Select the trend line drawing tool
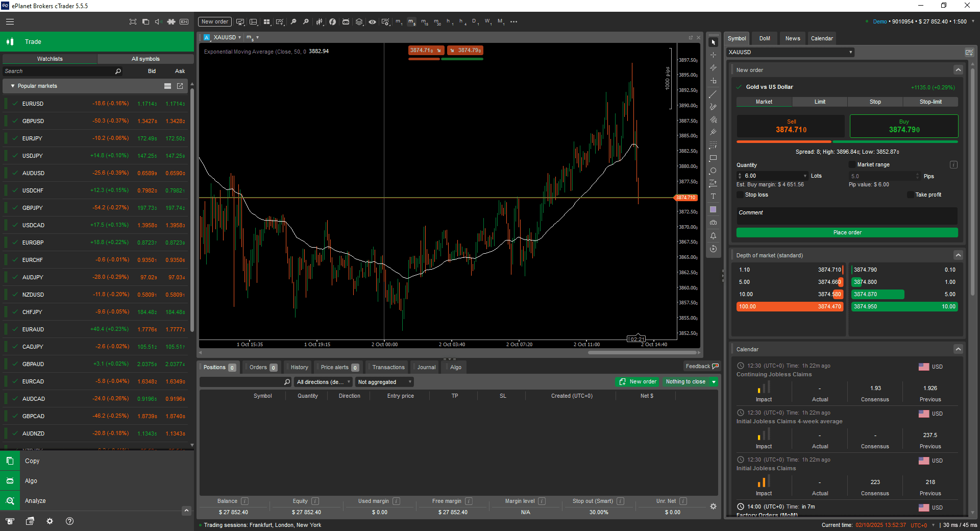The width and height of the screenshot is (980, 531). (x=713, y=94)
